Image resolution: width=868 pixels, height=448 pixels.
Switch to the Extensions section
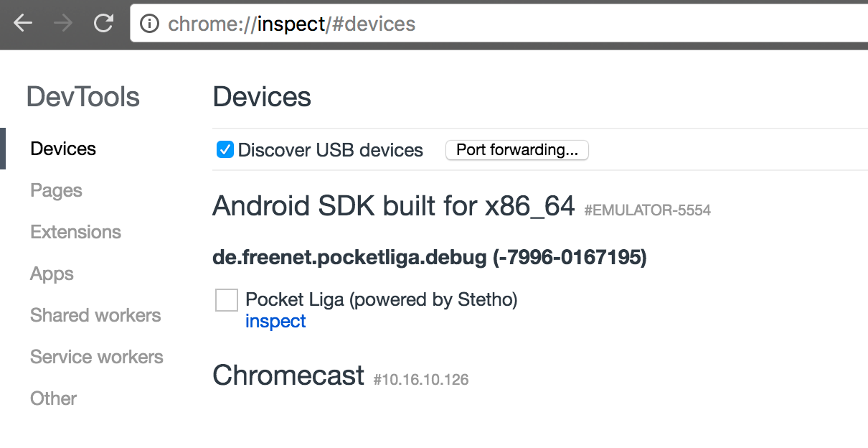[75, 232]
